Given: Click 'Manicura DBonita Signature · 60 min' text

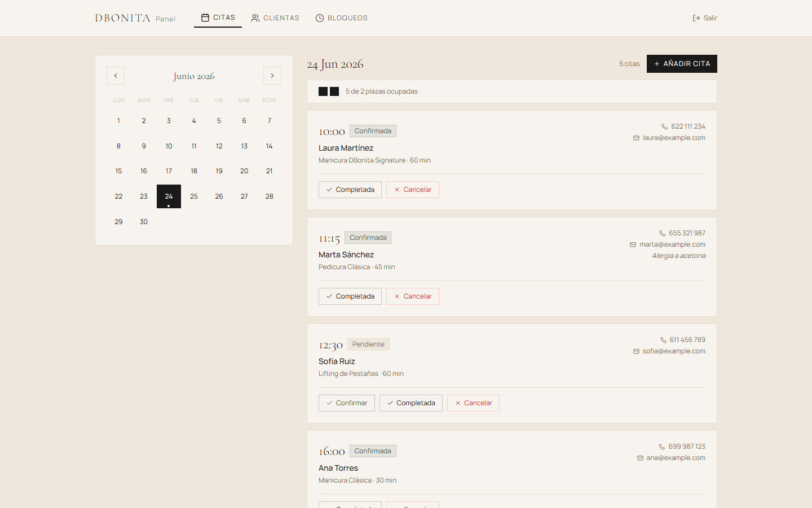Looking at the screenshot, I should click(374, 160).
